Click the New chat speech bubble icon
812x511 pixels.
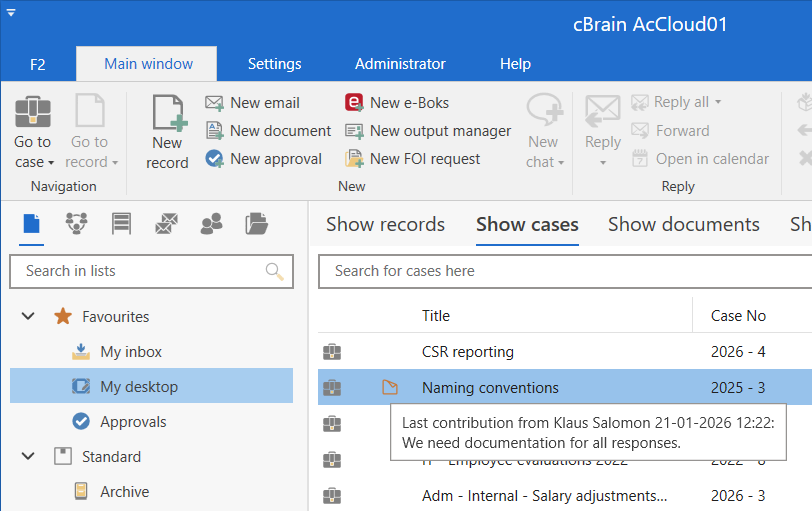[x=545, y=110]
